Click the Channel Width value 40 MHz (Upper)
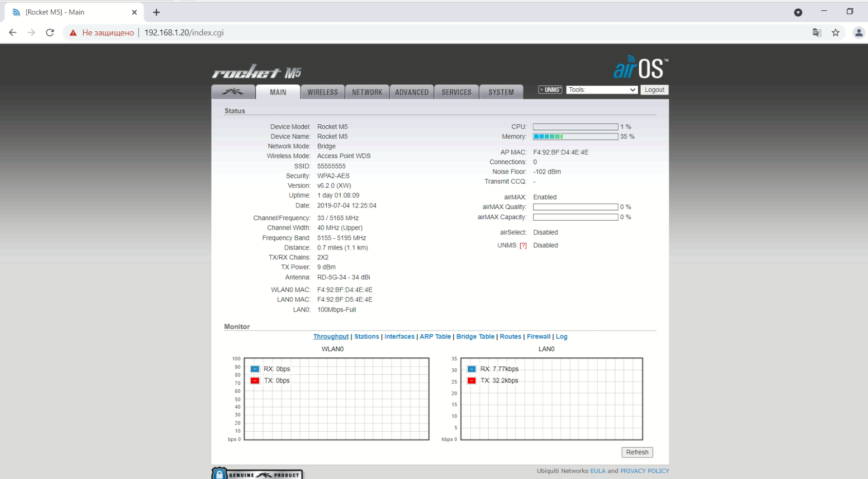This screenshot has height=479, width=868. (x=340, y=228)
